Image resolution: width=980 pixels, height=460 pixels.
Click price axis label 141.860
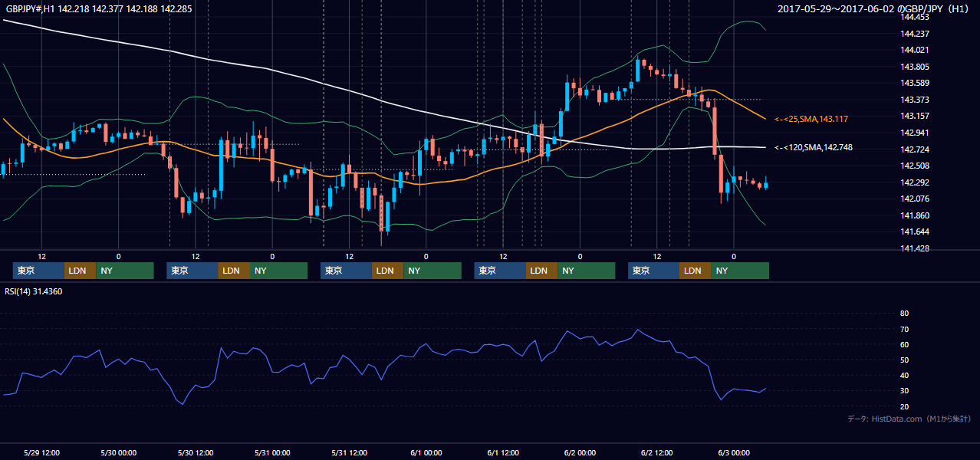(x=915, y=215)
